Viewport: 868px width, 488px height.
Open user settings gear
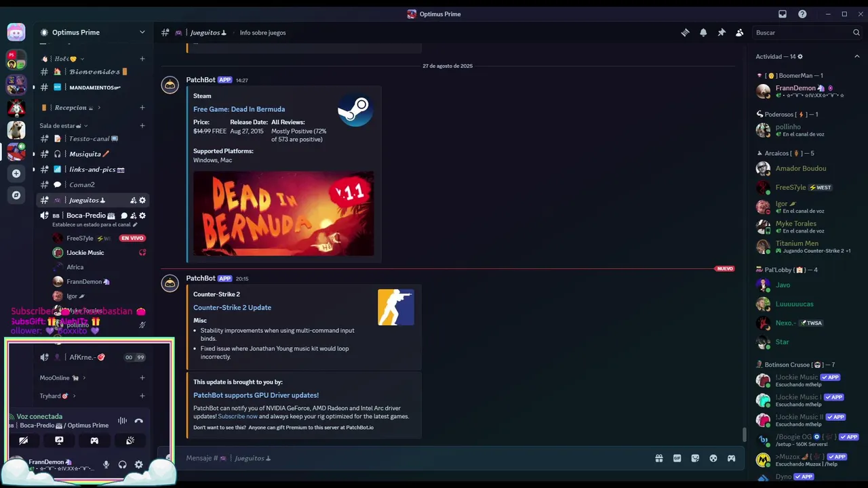(139, 464)
